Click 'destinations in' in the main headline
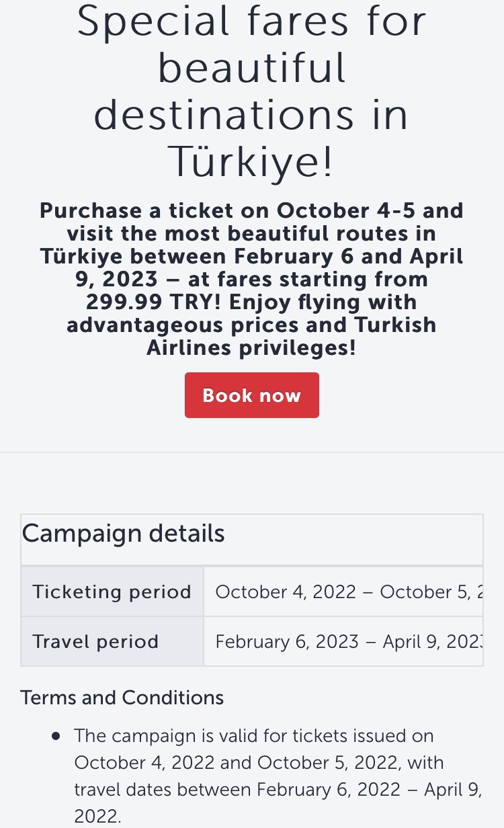This screenshot has width=504, height=828. 251,114
